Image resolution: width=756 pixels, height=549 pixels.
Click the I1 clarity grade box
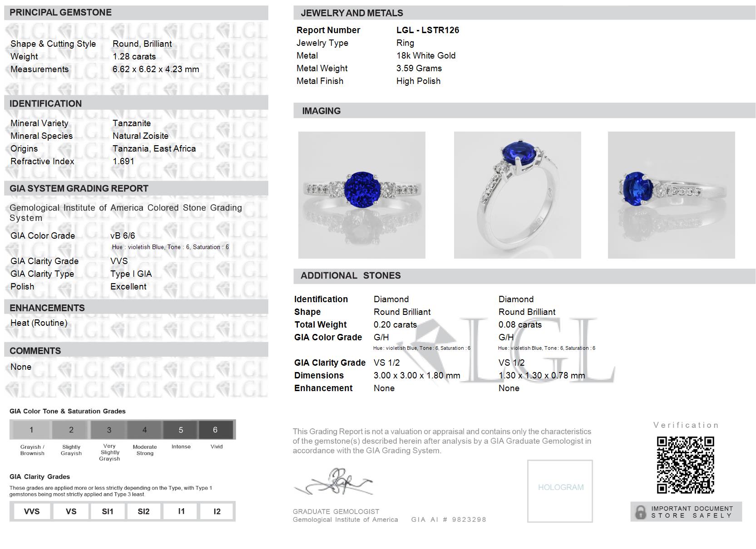click(181, 511)
